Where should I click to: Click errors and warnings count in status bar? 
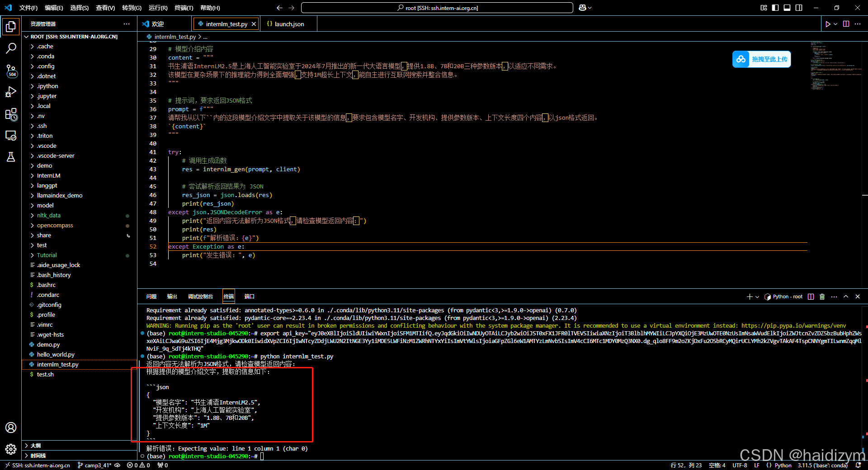[138, 465]
